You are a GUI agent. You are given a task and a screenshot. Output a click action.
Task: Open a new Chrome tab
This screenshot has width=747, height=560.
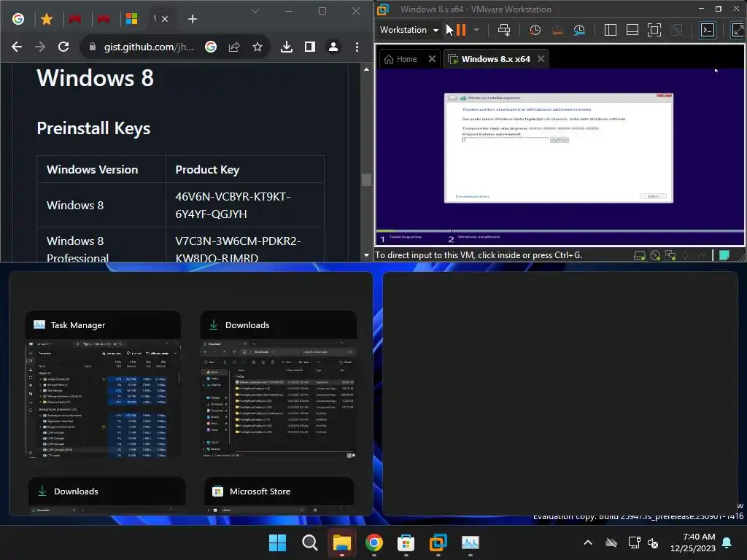click(193, 19)
